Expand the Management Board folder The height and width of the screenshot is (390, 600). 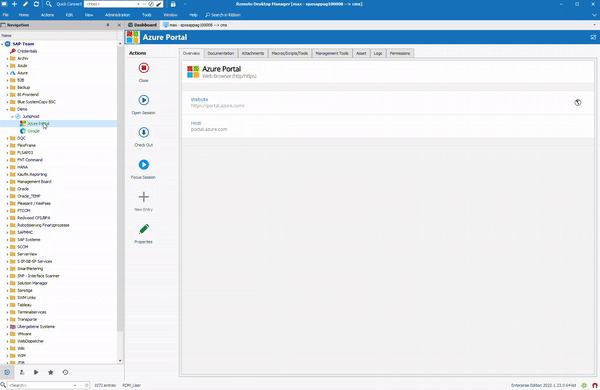coord(7,182)
